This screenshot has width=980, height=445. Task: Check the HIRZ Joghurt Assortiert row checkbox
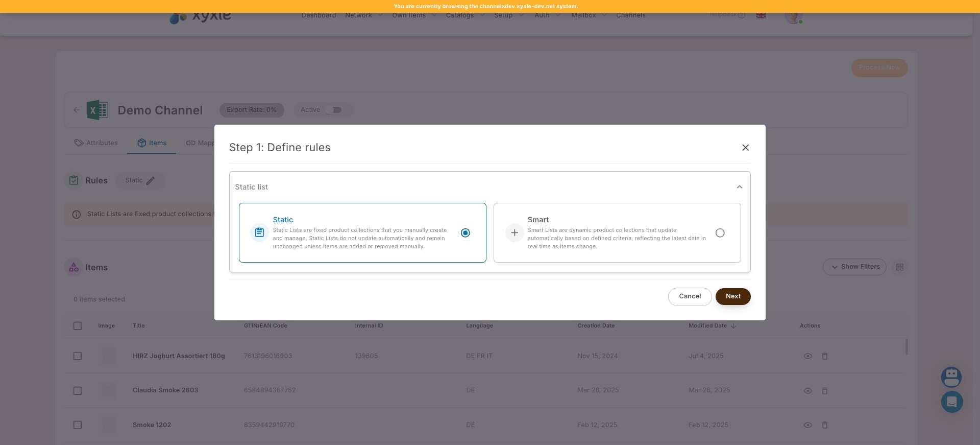click(x=78, y=356)
